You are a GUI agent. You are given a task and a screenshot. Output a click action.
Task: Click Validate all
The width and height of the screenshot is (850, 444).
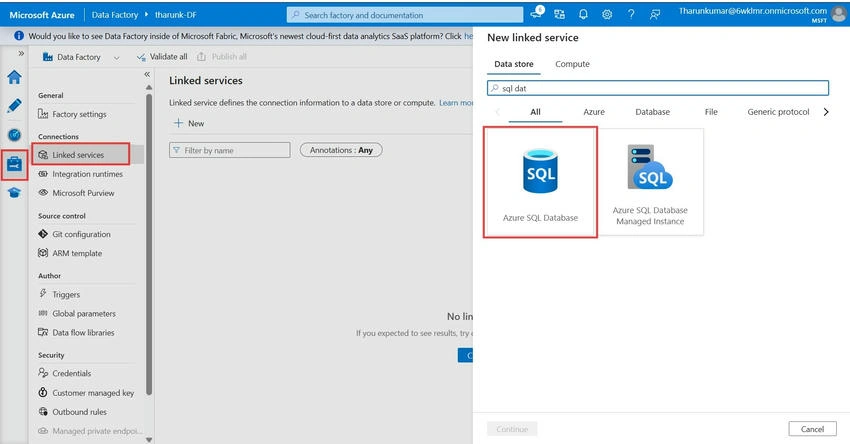tap(162, 56)
